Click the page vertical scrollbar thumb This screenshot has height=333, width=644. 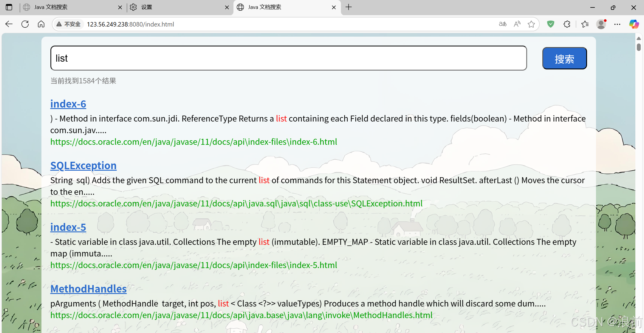639,47
